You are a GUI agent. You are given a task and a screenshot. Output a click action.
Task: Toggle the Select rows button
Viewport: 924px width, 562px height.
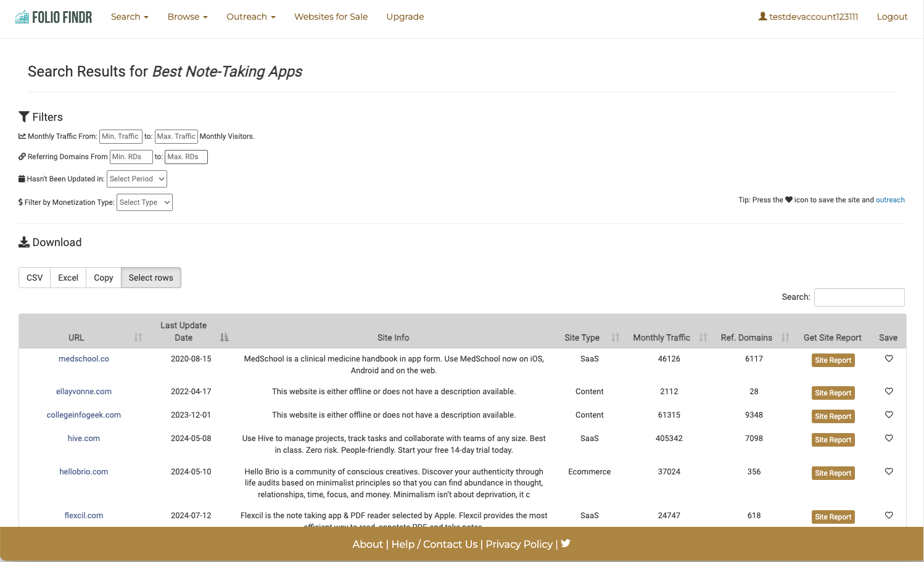[151, 278]
